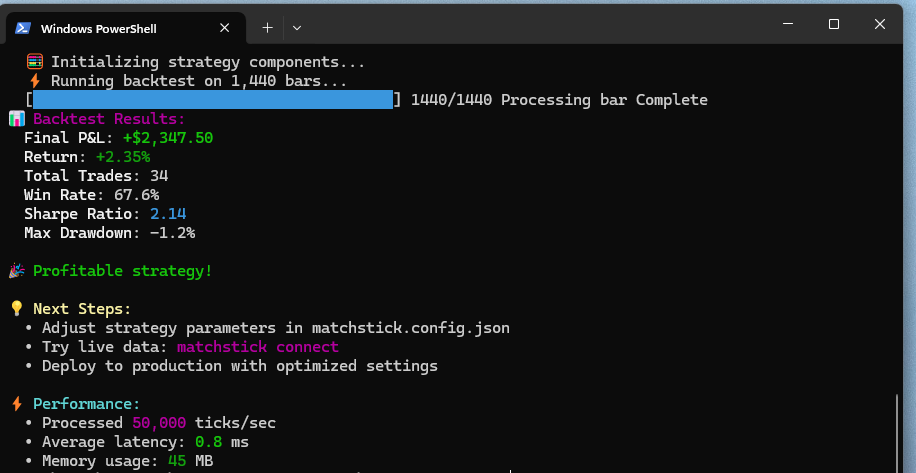Viewport: 916px width, 473px height.
Task: Click the 'Win Rate: 67.6%' line
Action: click(x=91, y=195)
